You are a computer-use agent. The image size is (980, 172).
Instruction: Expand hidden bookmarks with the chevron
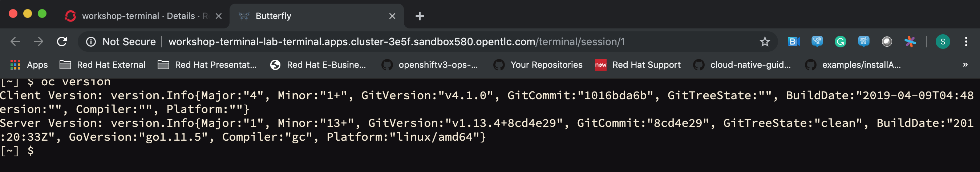965,65
